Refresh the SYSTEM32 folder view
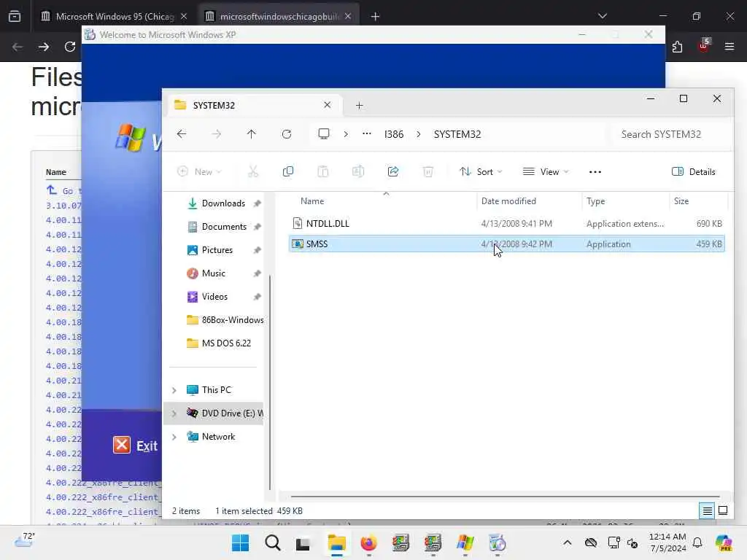Screen dimensions: 747x560 [286, 134]
